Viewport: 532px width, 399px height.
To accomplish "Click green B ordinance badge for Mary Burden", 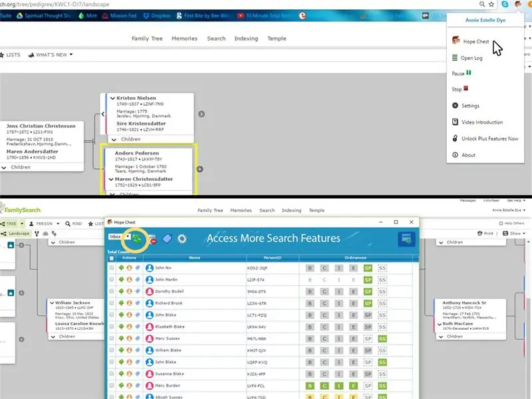I will click(x=310, y=386).
